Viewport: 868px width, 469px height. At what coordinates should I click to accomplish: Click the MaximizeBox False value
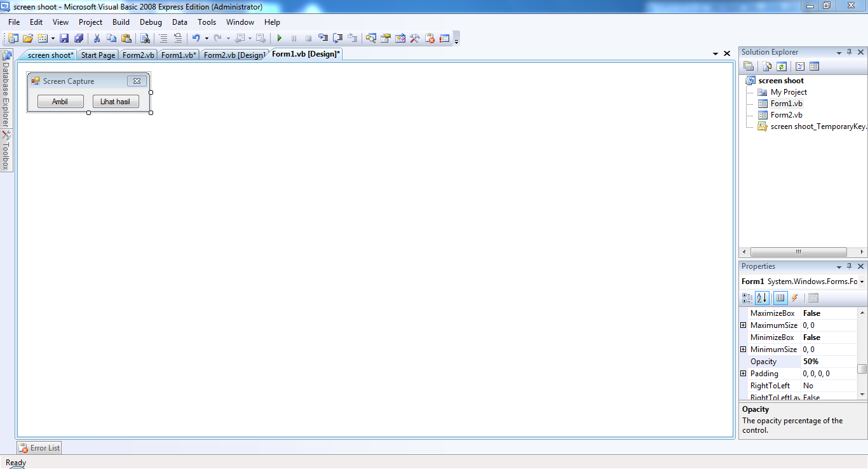(x=829, y=313)
